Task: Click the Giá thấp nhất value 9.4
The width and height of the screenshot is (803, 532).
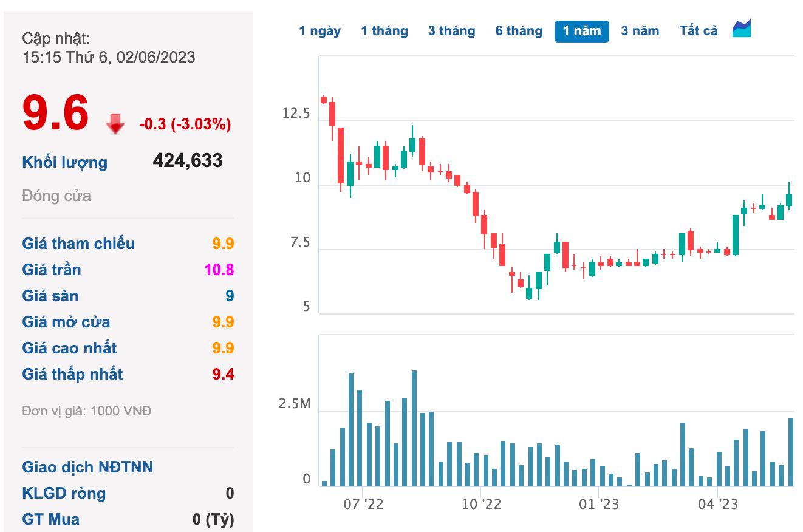Action: [x=223, y=374]
